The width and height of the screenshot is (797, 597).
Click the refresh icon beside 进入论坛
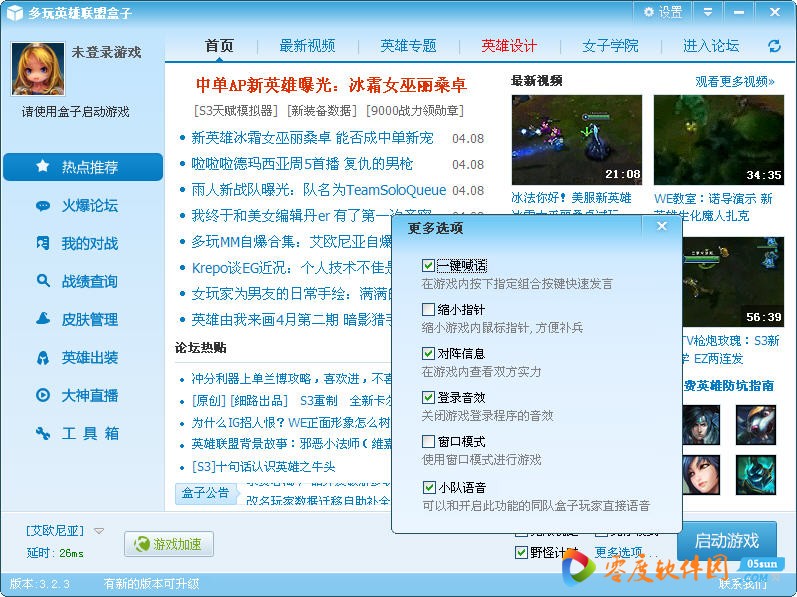coord(774,46)
